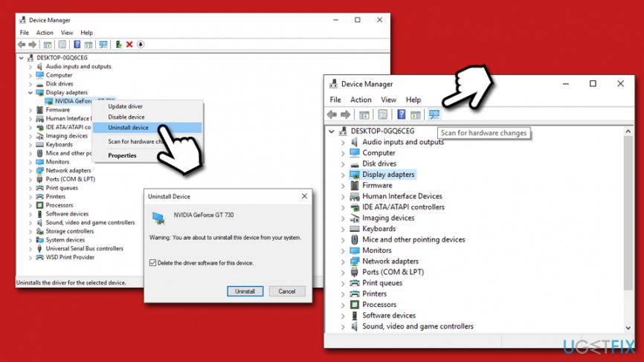Select IDE ATA/ATAPI controllers in right window

(403, 207)
